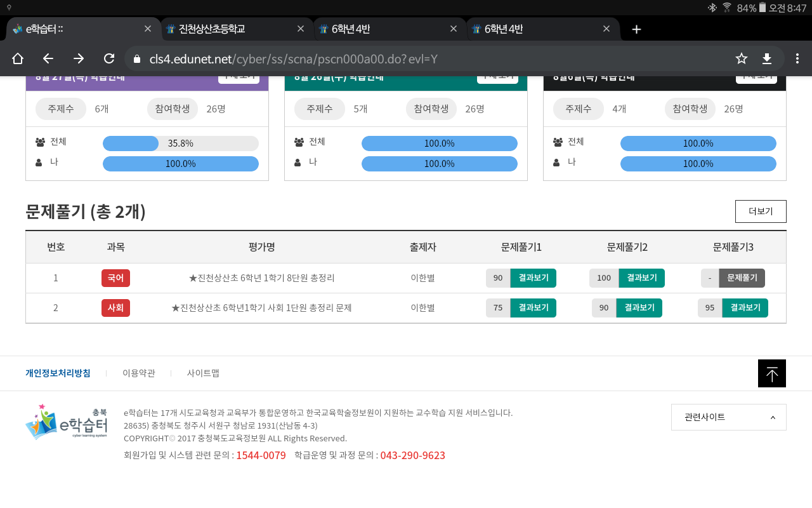Click the e학습터 footer logo
The width and height of the screenshot is (812, 508).
pos(66,422)
